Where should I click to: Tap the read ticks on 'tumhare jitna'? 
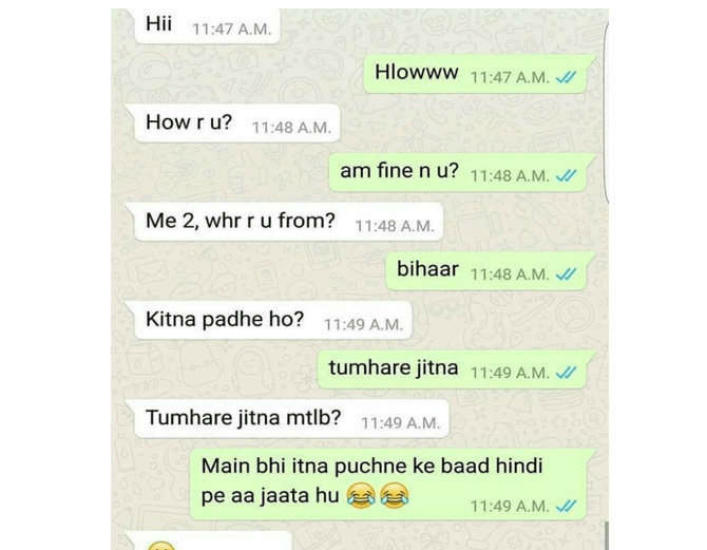click(x=565, y=373)
